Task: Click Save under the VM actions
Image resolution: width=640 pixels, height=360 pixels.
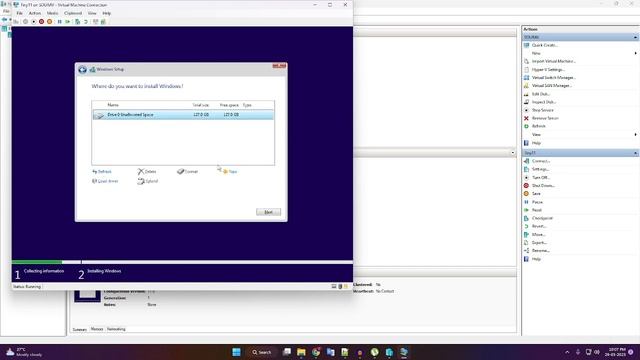Action: point(536,194)
